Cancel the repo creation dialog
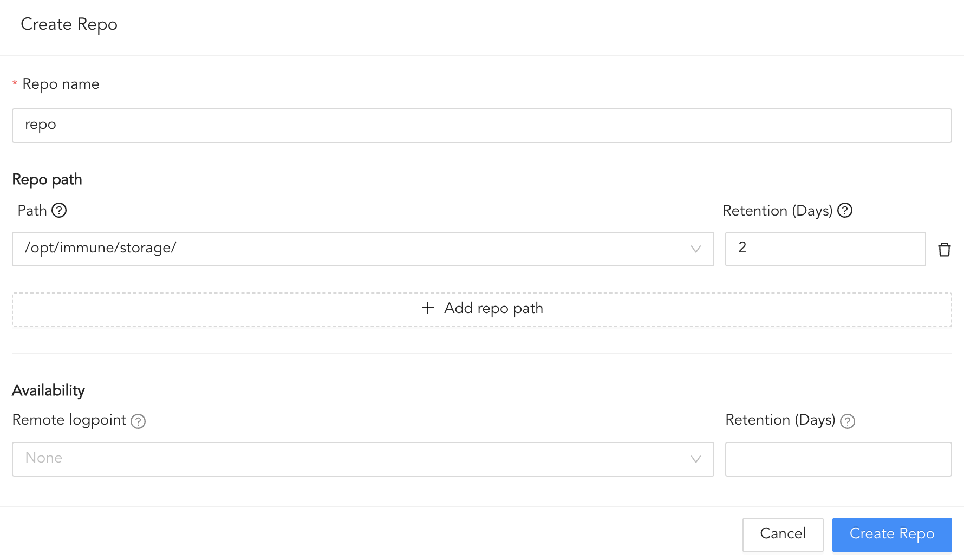 [x=783, y=534]
